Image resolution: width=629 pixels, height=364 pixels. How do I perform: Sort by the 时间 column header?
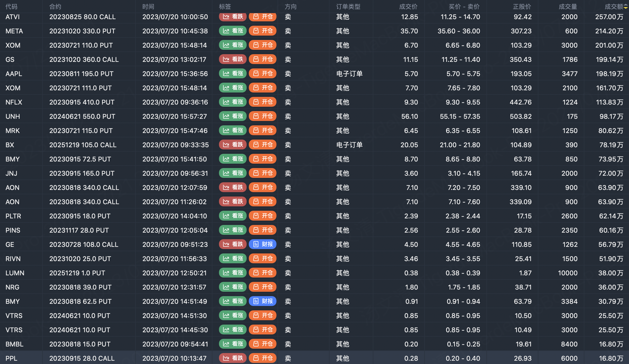pyautogui.click(x=148, y=7)
